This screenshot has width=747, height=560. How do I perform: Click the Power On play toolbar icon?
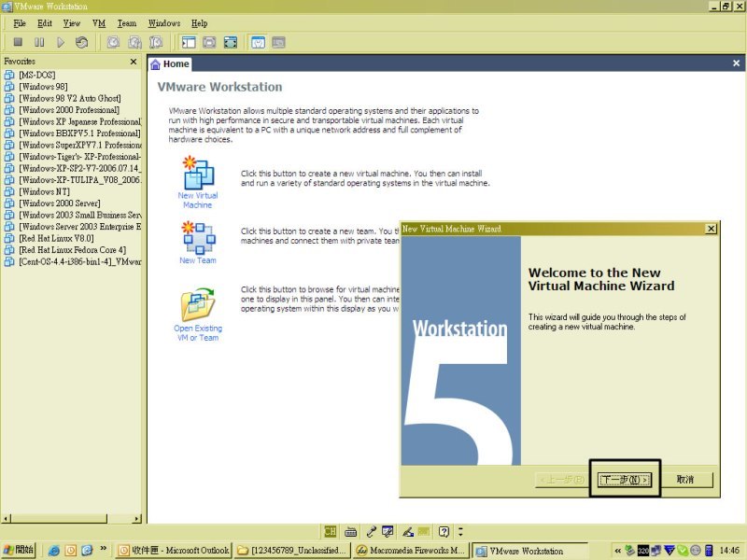coord(61,42)
